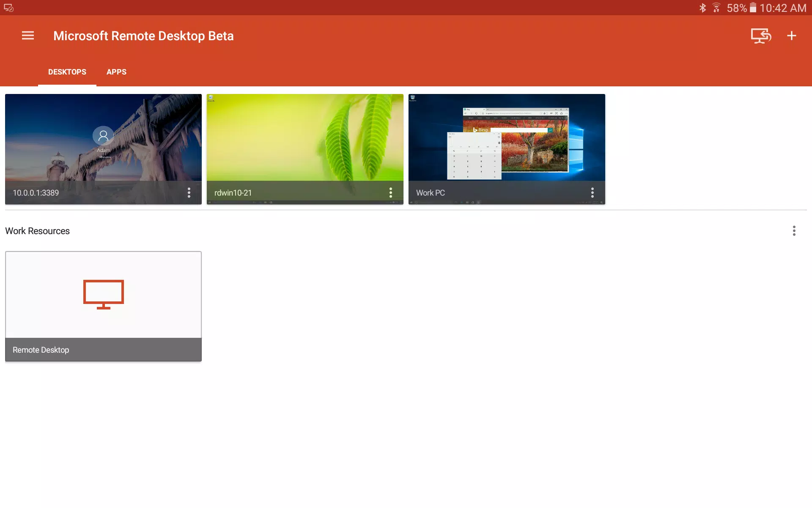
Task: Tap the battery indicator in status bar
Action: pos(753,8)
